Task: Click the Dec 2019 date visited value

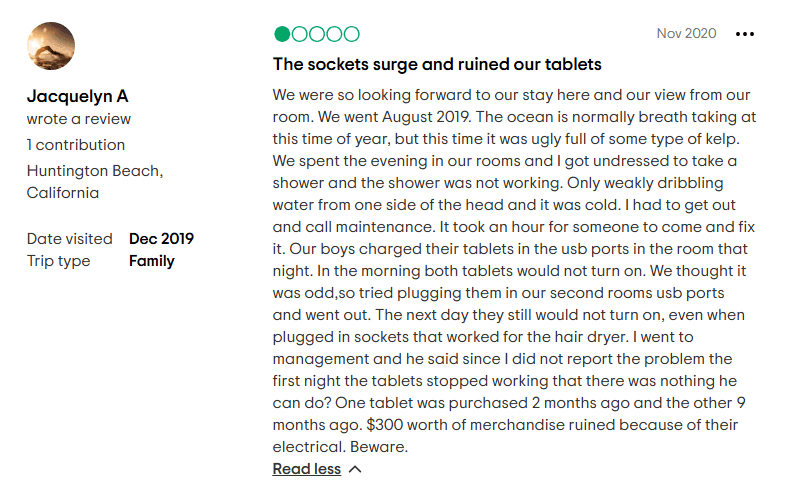Action: tap(161, 238)
